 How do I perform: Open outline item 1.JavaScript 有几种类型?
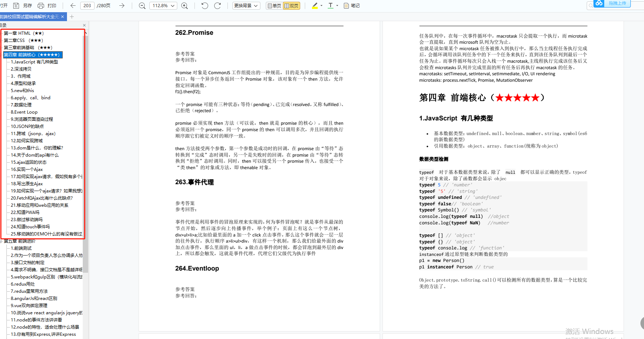tap(34, 62)
